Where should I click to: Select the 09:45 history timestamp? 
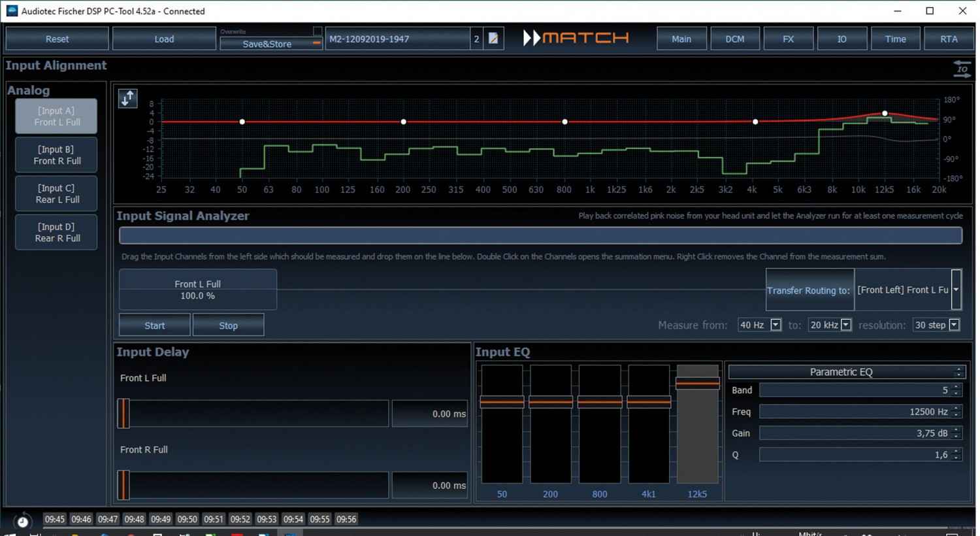pyautogui.click(x=55, y=519)
